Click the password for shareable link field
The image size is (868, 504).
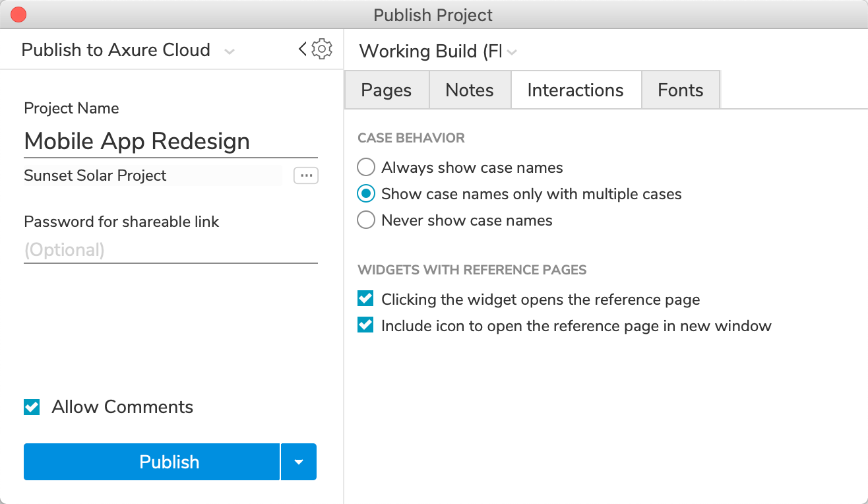[x=170, y=250]
